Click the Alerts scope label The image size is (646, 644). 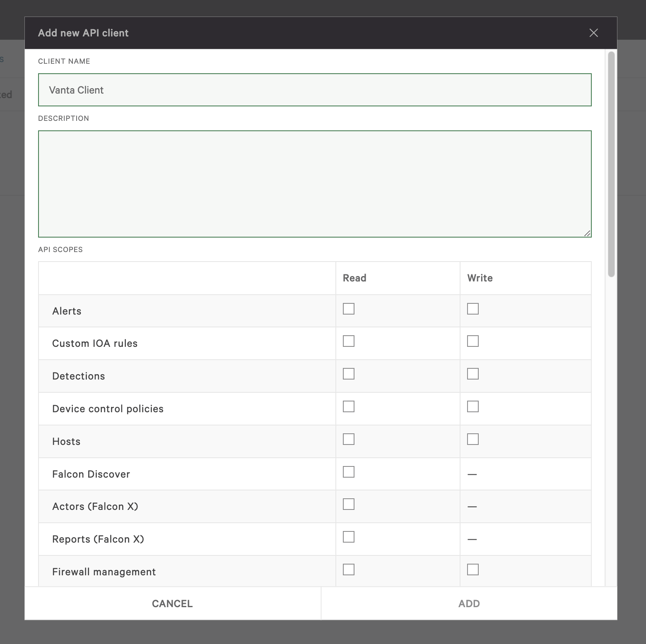(x=67, y=311)
